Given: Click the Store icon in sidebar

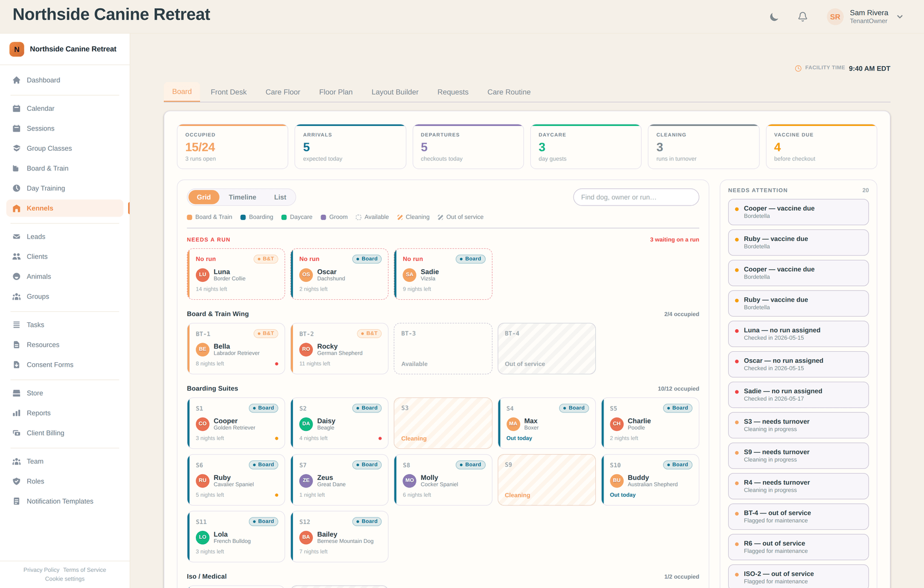Looking at the screenshot, I should 16,393.
